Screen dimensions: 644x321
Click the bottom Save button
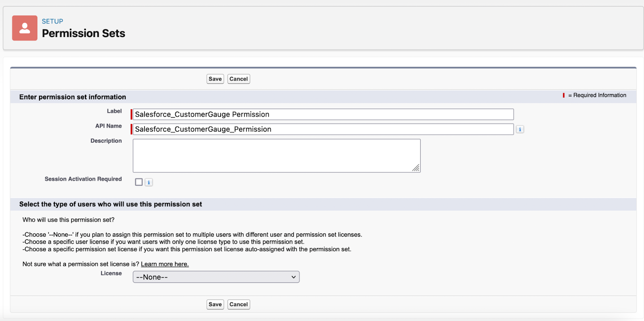pyautogui.click(x=215, y=305)
